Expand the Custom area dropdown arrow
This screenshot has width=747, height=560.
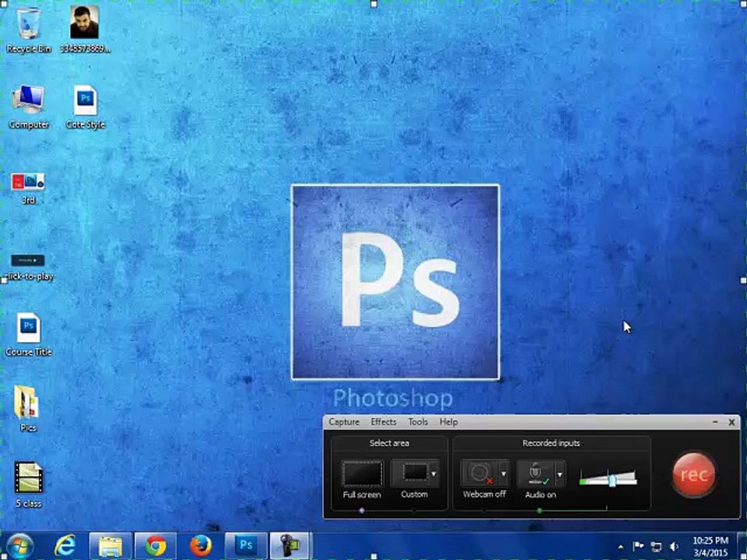(433, 474)
